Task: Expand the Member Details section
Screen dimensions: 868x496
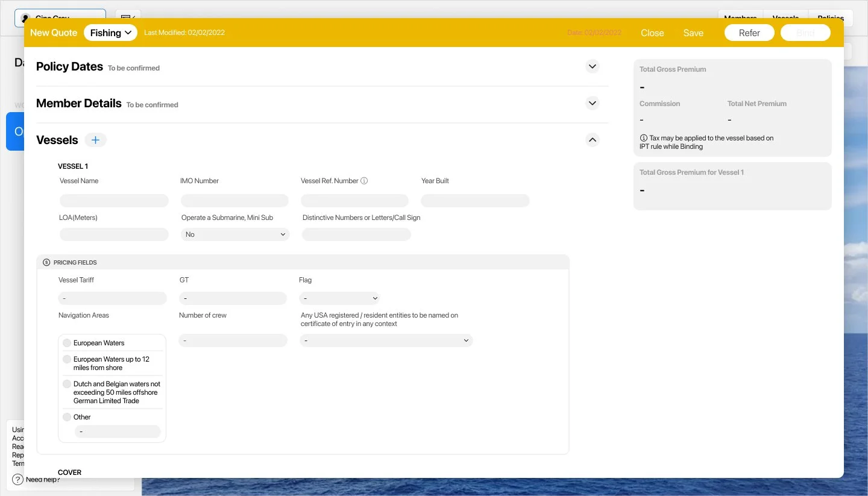Action: (593, 103)
